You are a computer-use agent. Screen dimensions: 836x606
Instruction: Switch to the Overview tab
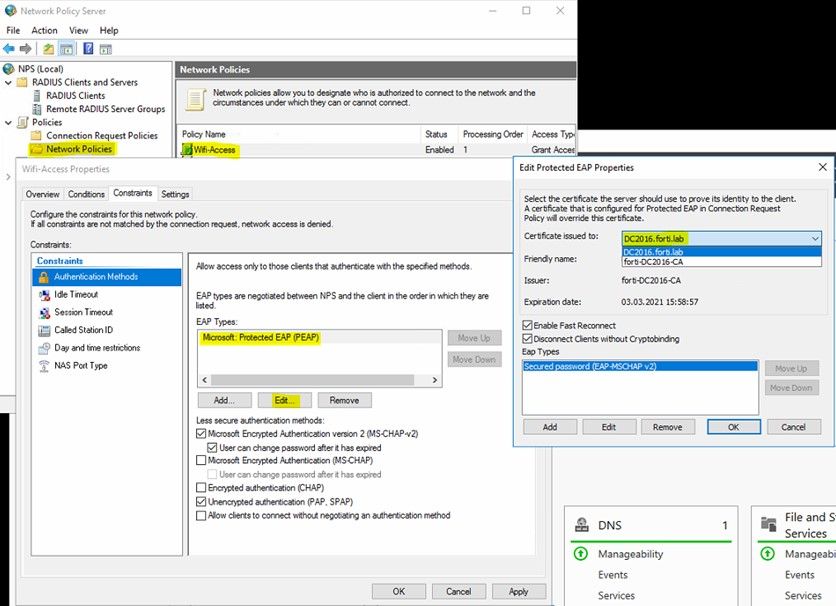(43, 194)
